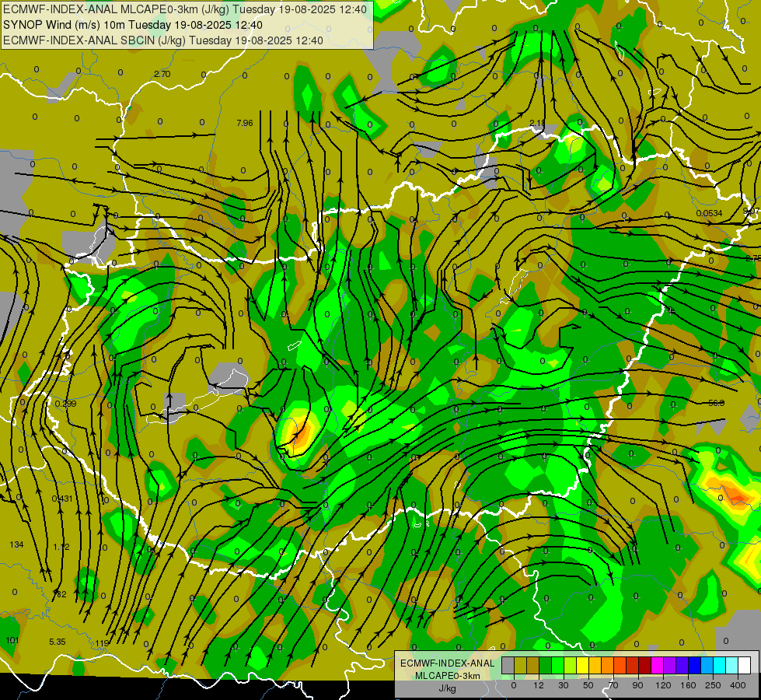
Task: Choose the cyan swatch left of 400 tick
Action: [x=720, y=665]
